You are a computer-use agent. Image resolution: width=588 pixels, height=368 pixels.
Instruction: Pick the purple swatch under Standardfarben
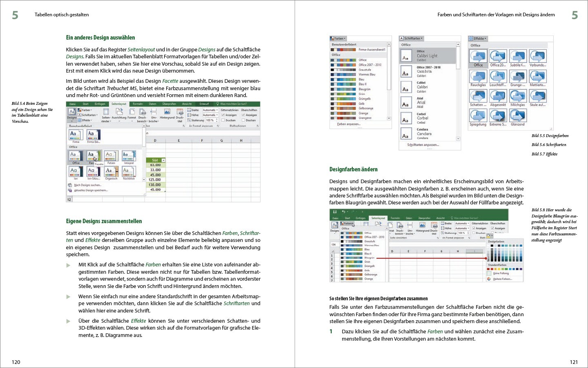point(521,269)
